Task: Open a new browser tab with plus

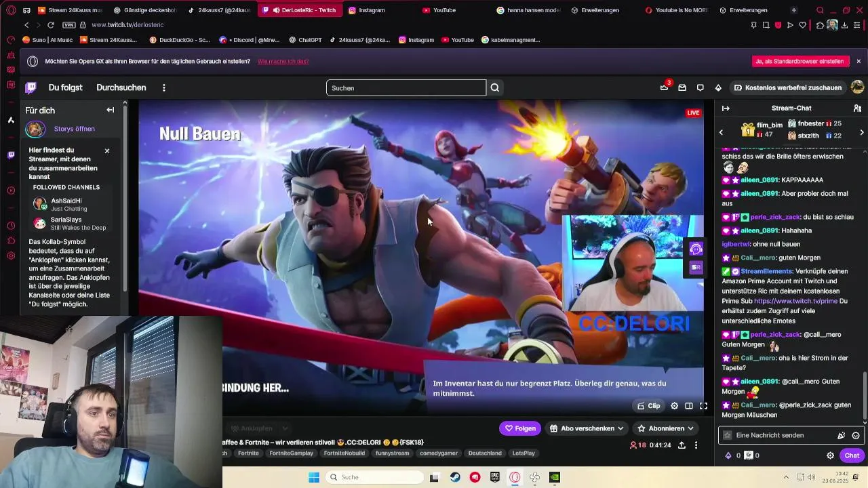Action: (794, 10)
